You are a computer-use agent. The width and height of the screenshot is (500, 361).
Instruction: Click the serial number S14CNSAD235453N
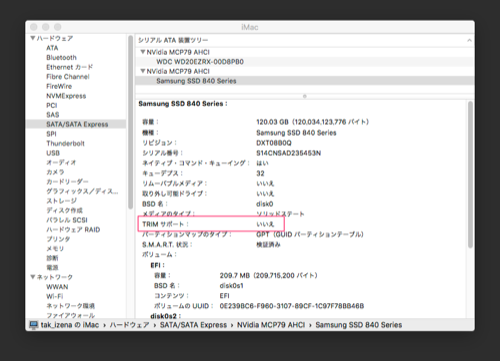288,153
